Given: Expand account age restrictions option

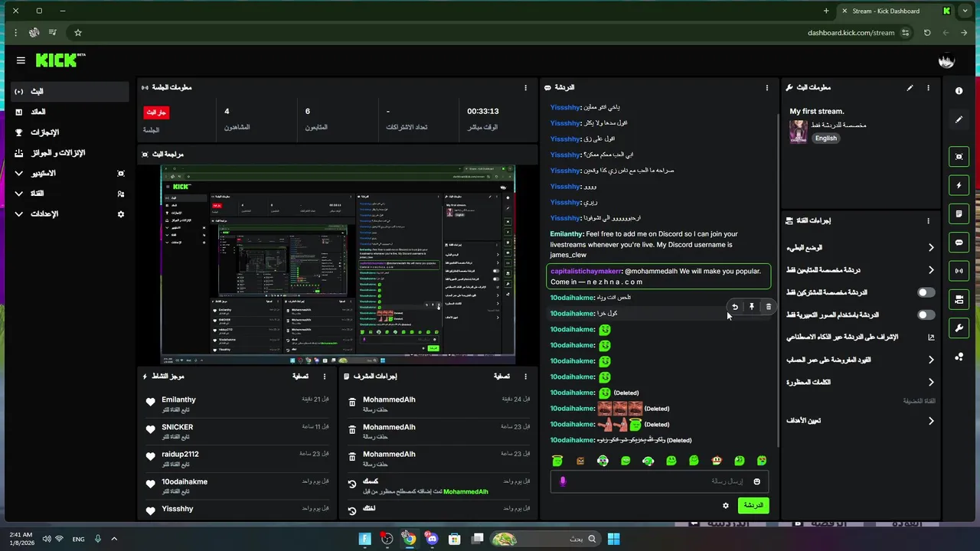Looking at the screenshot, I should click(931, 360).
